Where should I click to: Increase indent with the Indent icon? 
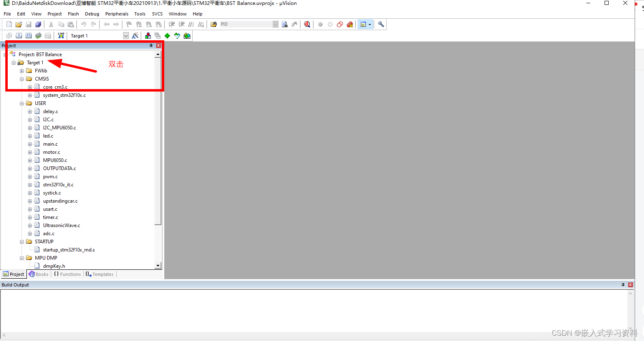172,24
